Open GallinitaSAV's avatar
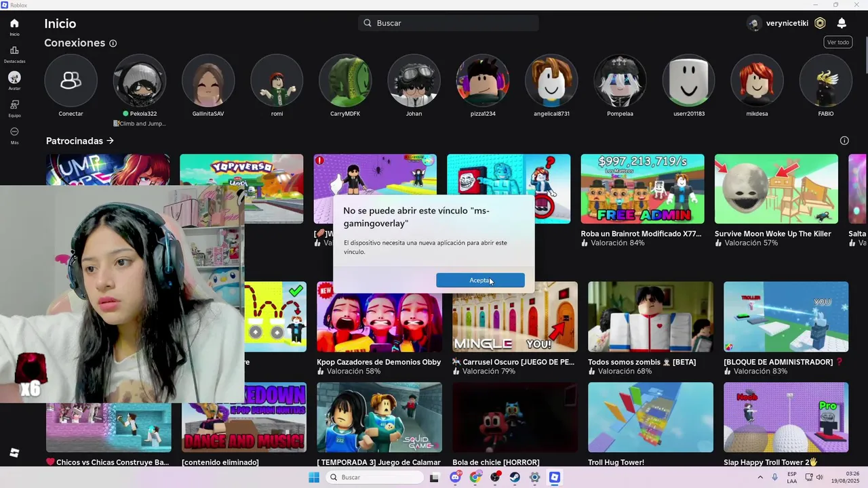Viewport: 868px width, 488px height. pyautogui.click(x=208, y=81)
